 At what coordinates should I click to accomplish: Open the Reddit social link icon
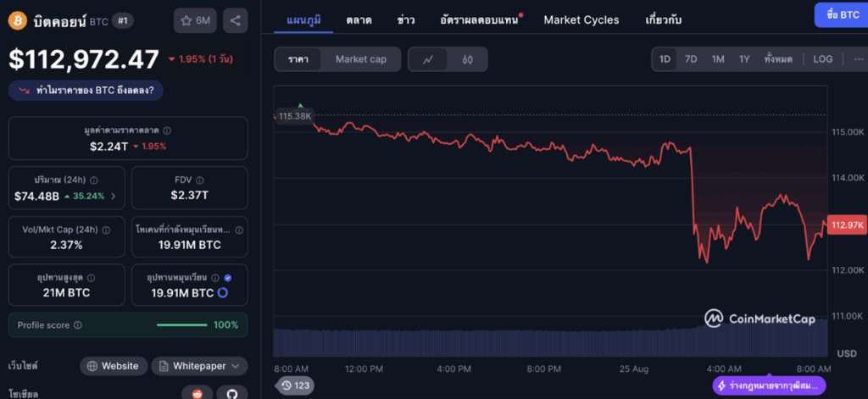pyautogui.click(x=198, y=394)
